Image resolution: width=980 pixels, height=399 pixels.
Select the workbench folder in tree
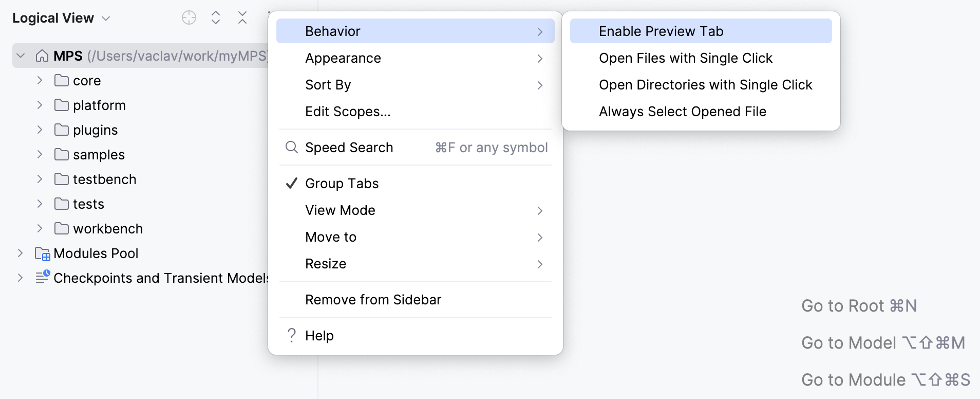point(107,229)
